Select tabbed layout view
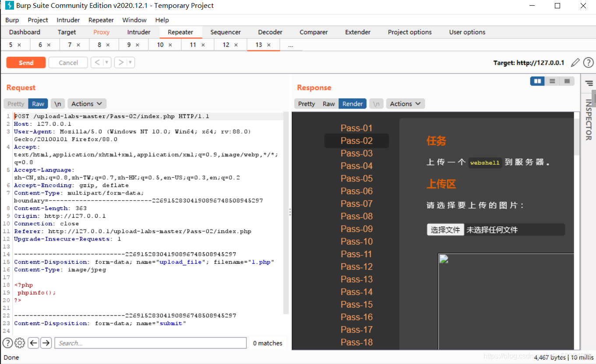The image size is (596, 364). coord(567,81)
